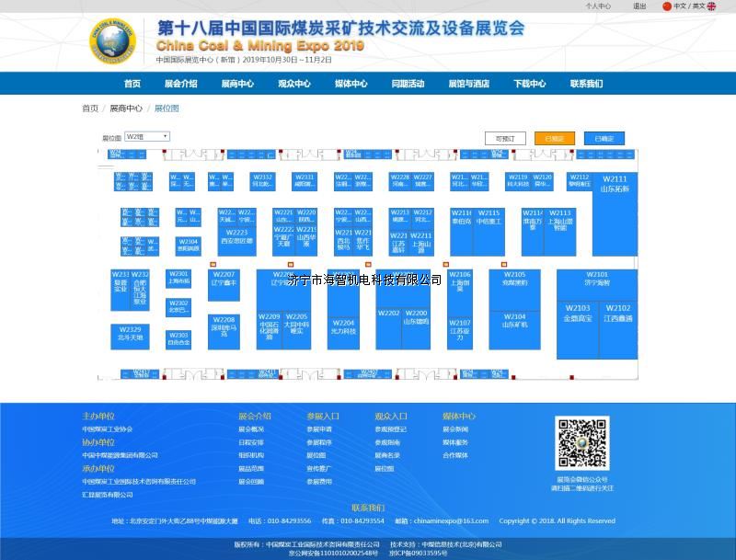
Task: Click the 参展申请 link in footer
Action: click(x=319, y=429)
